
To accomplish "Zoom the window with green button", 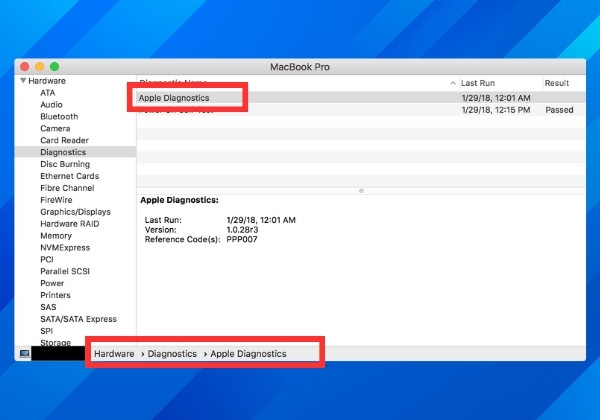I will point(55,67).
